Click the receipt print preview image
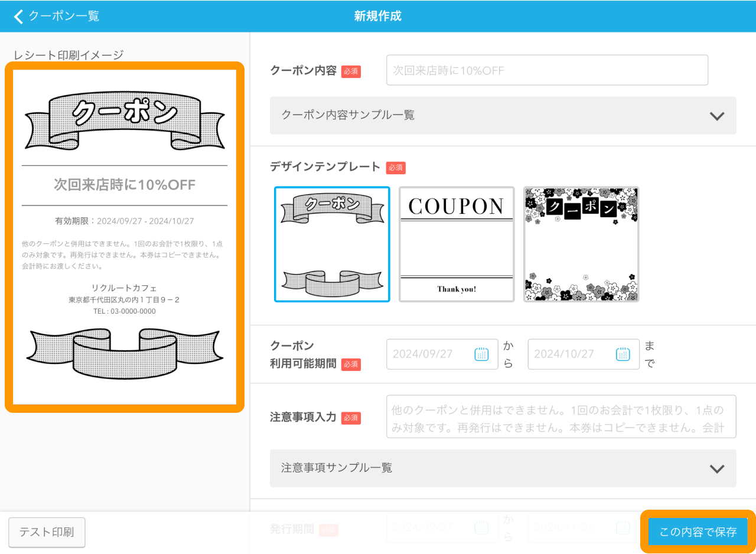This screenshot has height=554, width=756. 125,237
